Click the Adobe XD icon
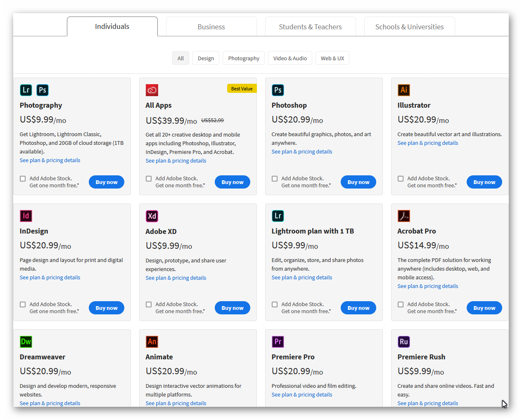The width and height of the screenshot is (522, 420). click(x=152, y=216)
